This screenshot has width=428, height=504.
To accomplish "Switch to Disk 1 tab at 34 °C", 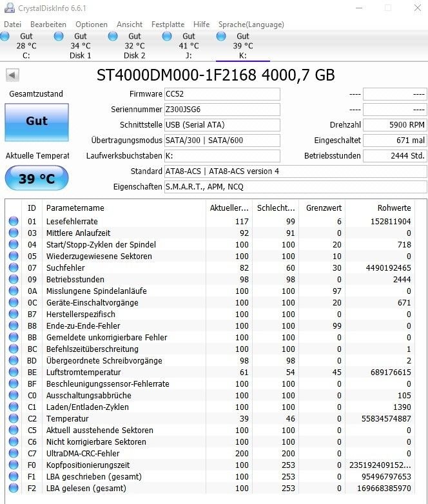I will [x=81, y=46].
